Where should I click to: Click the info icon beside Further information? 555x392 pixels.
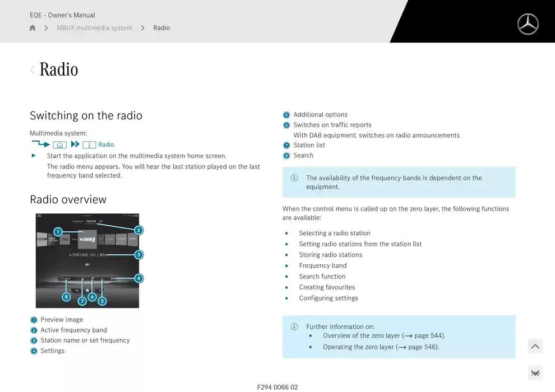pyautogui.click(x=294, y=326)
